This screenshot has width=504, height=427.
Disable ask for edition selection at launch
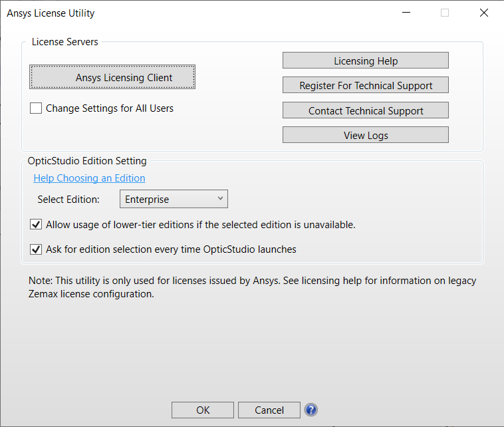tap(36, 249)
